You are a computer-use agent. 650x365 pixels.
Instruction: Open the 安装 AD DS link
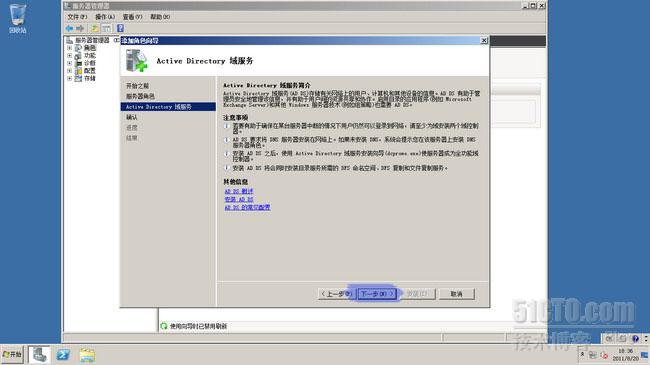pyautogui.click(x=239, y=199)
